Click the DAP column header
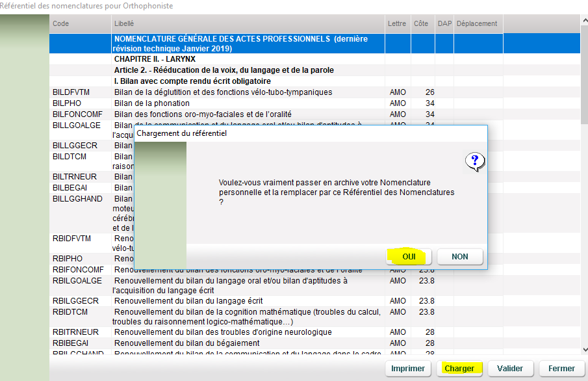588x381 pixels. (x=444, y=23)
